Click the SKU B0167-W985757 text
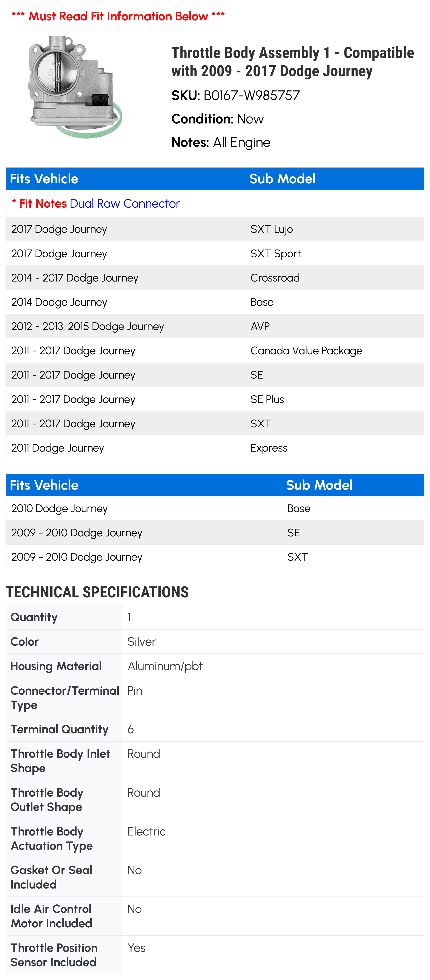This screenshot has height=980, width=430. point(235,96)
